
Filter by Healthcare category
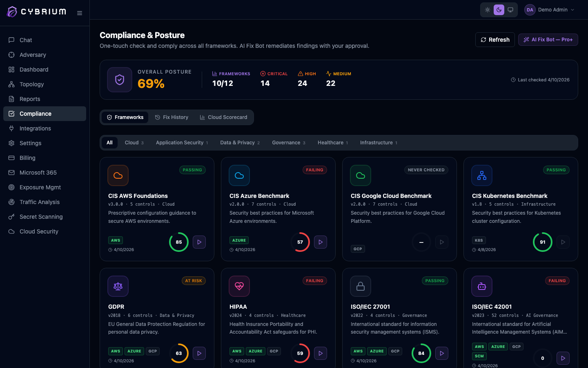333,143
